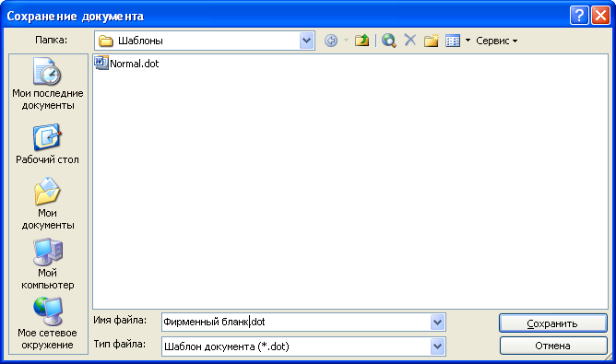
Task: Click the Отмена button
Action: tap(553, 346)
